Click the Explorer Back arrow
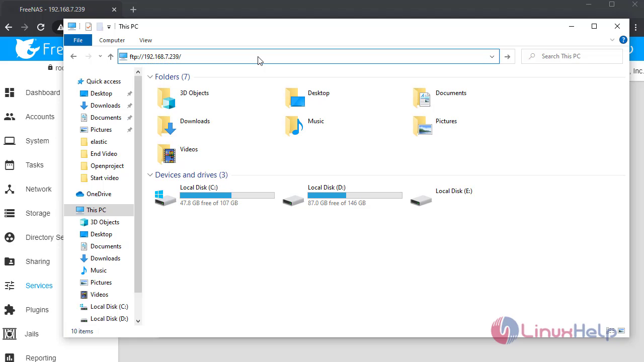 coord(73,56)
